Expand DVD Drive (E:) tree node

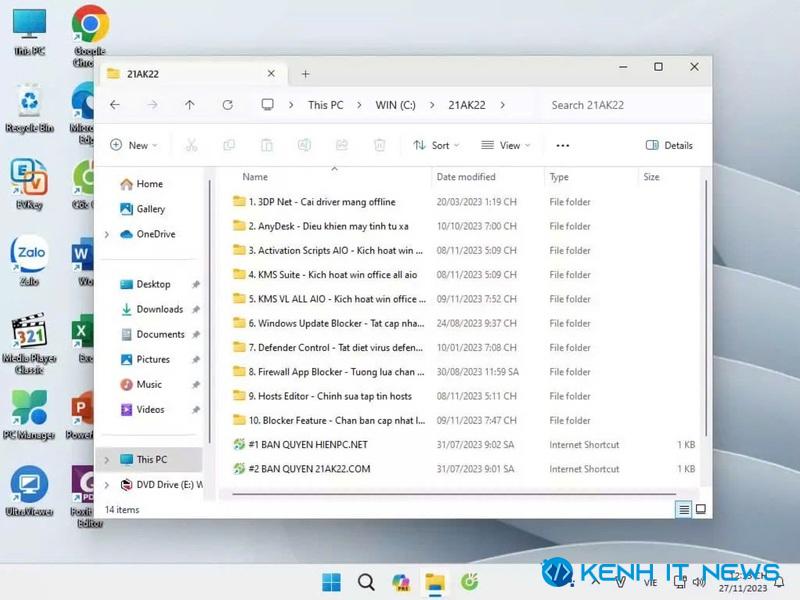tap(107, 485)
